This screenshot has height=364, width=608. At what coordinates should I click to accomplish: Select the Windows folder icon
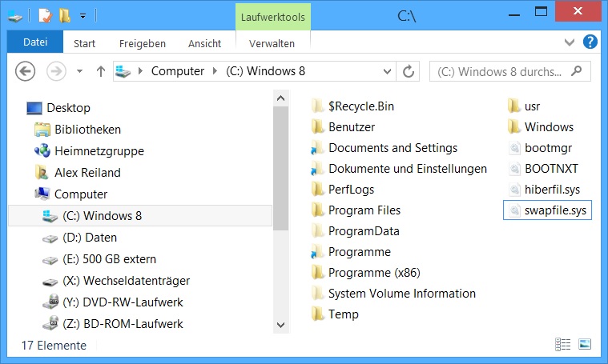[x=513, y=126]
